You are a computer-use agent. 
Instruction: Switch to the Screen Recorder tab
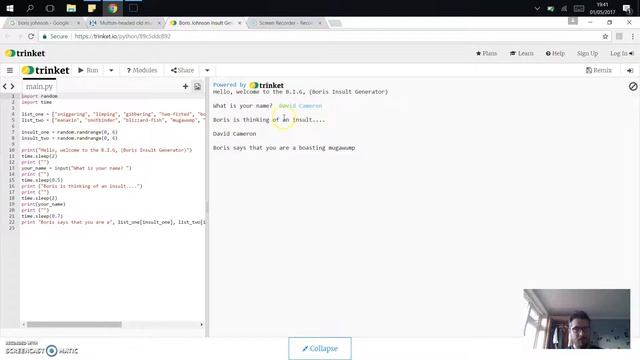[x=285, y=23]
